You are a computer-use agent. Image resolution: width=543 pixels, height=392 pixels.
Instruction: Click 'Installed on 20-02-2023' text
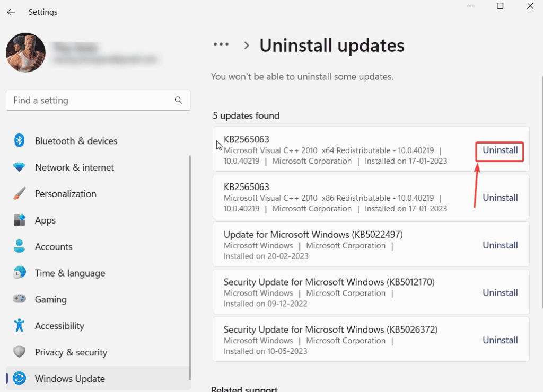(266, 256)
